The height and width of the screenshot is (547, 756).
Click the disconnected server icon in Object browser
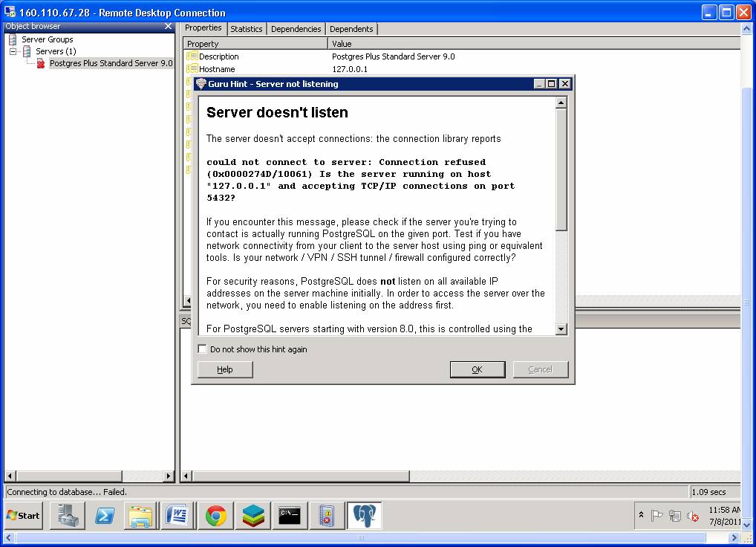pyautogui.click(x=41, y=63)
